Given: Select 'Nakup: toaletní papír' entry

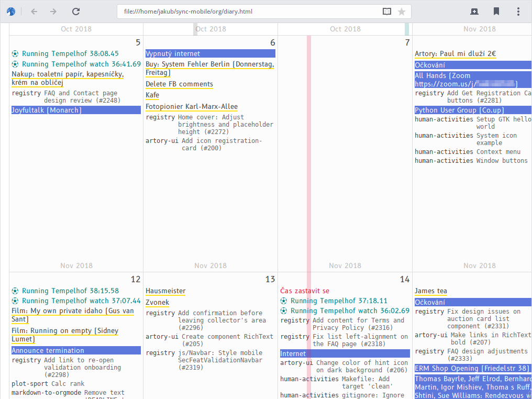Looking at the screenshot, I should coord(68,79).
